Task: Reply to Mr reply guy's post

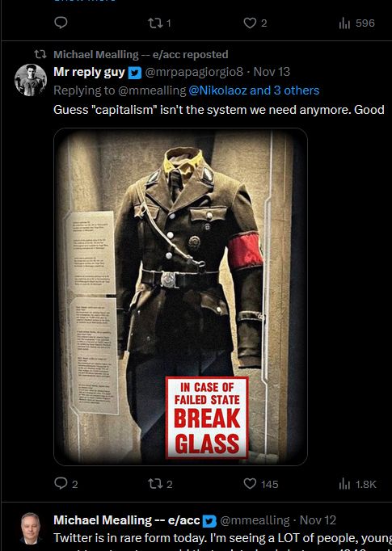Action: (x=66, y=483)
